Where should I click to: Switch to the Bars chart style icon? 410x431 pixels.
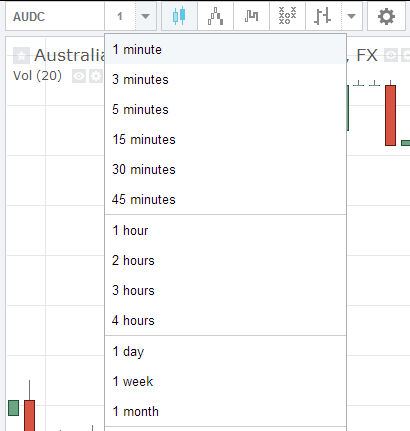click(x=323, y=16)
